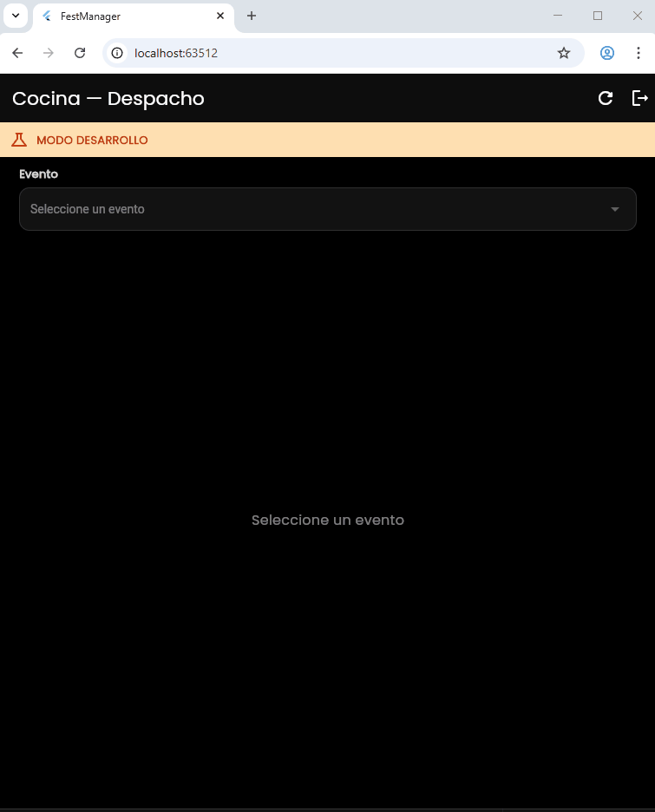The height and width of the screenshot is (812, 655).
Task: Close the Chrome window
Action: pos(638,16)
